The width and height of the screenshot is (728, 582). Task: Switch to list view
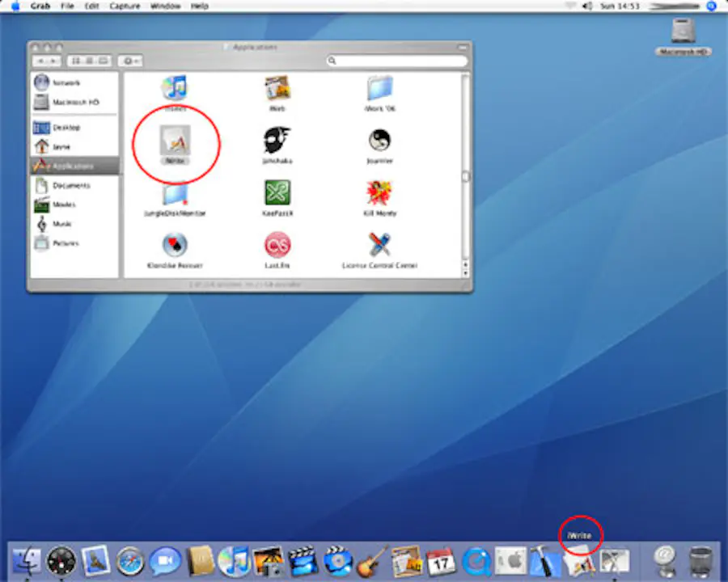(x=89, y=60)
